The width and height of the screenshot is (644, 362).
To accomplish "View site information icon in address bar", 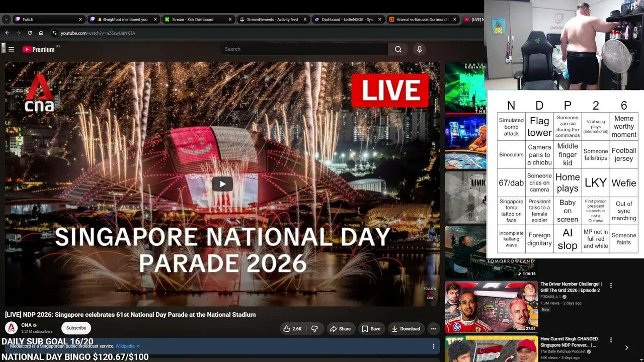I will (x=54, y=33).
